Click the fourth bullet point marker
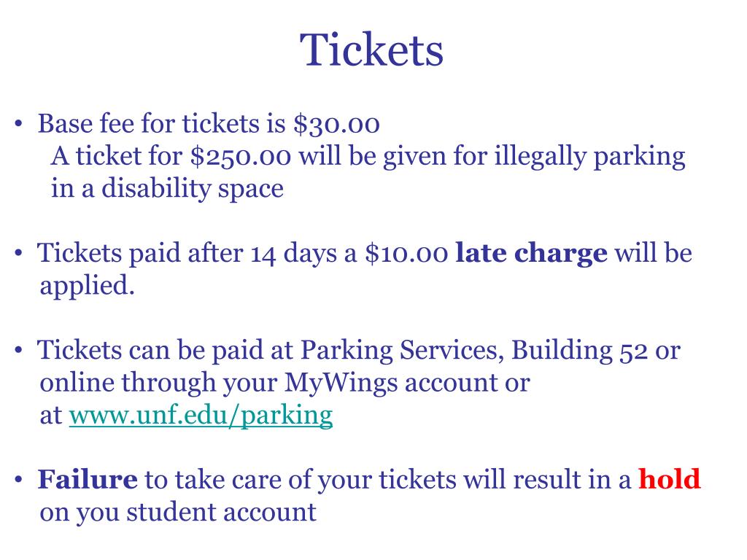Screen dimensions: 747x560 pos(18,479)
